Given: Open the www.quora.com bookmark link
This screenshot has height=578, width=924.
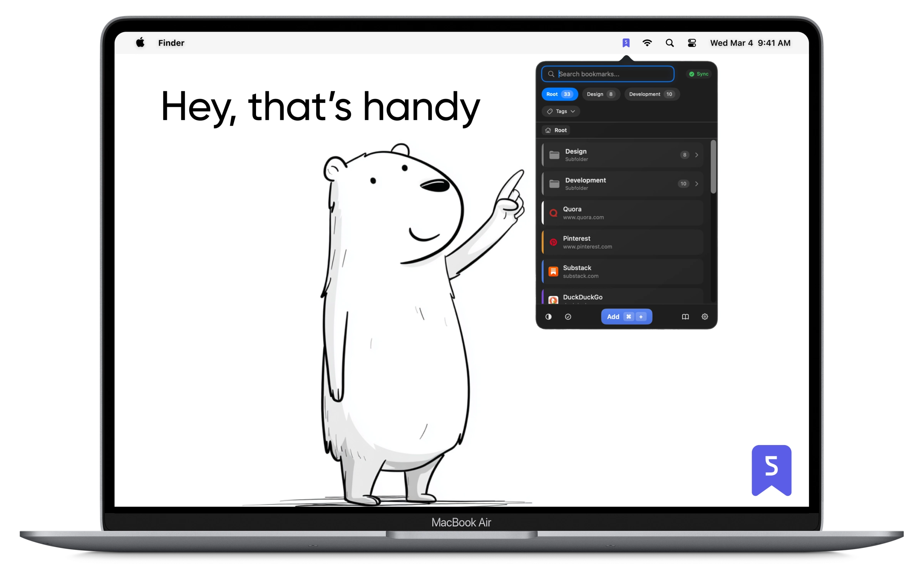Looking at the screenshot, I should coord(583,218).
